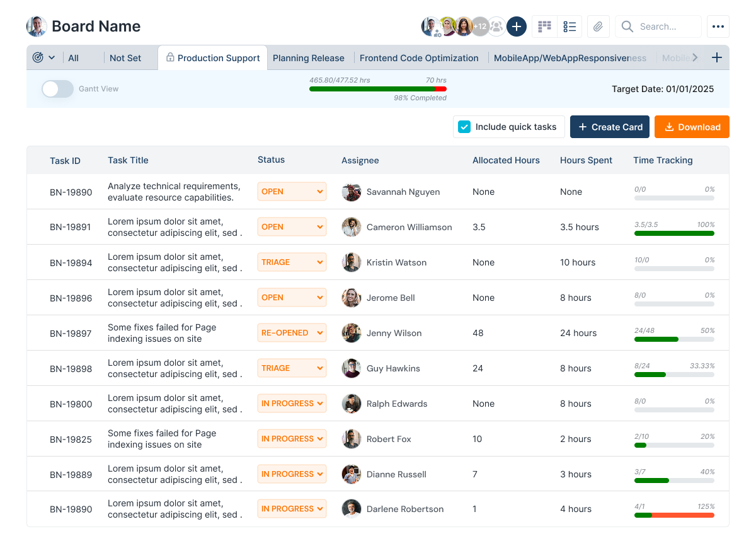Enable the Gantt View toggle
This screenshot has height=536, width=756.
point(57,89)
